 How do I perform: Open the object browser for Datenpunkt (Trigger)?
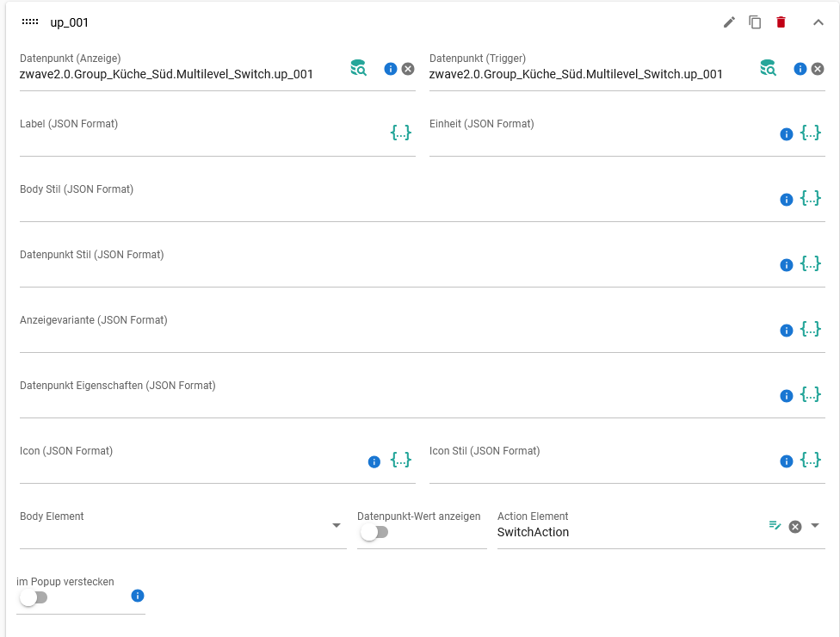point(769,68)
